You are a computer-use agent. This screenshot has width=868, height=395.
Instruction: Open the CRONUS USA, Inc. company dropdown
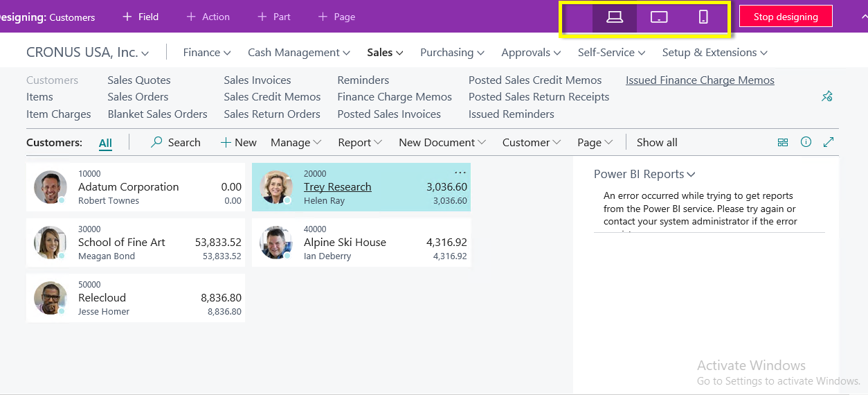pyautogui.click(x=87, y=53)
